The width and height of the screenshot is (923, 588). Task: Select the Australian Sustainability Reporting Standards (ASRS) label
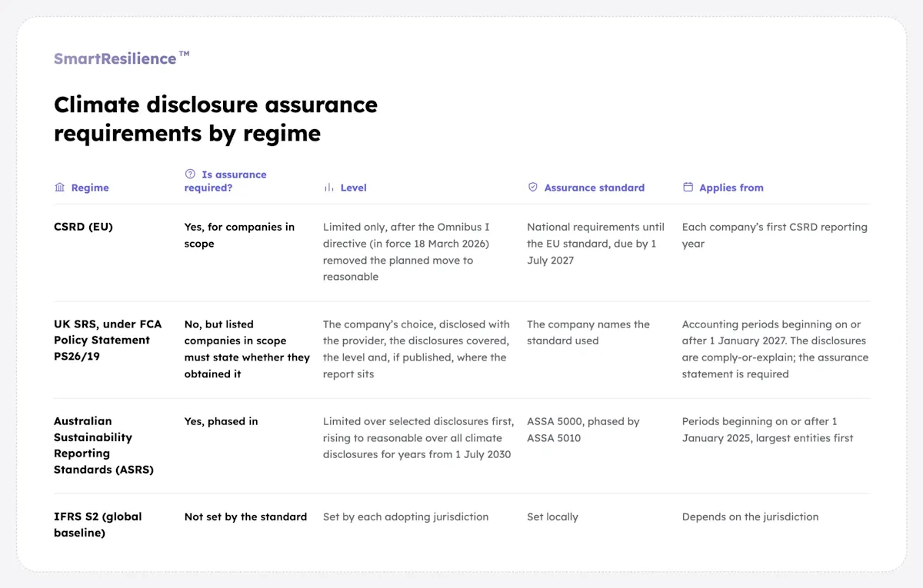coord(104,445)
